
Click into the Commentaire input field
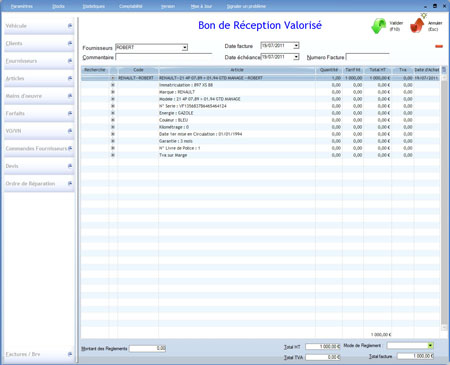(x=164, y=57)
